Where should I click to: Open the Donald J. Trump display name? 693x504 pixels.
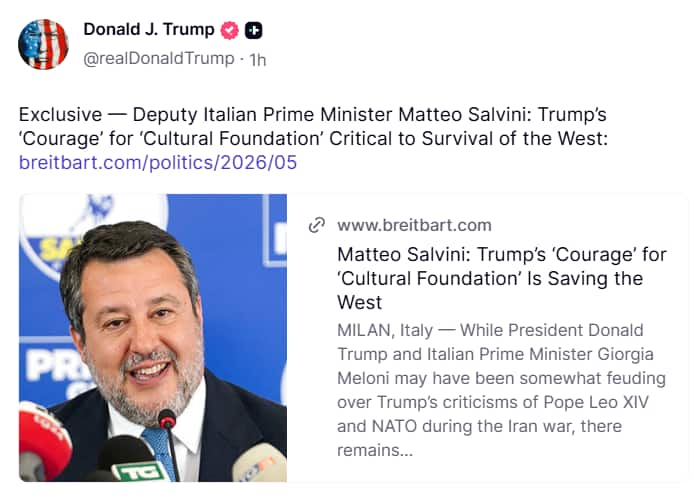149,30
